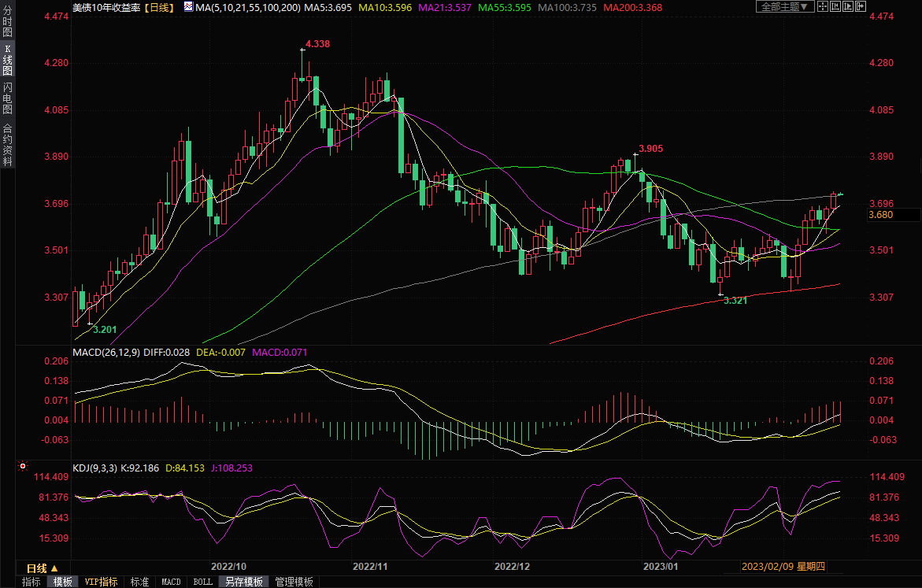
Task: Click the crosshair cursor icon in top toolbar
Action: (822, 6)
